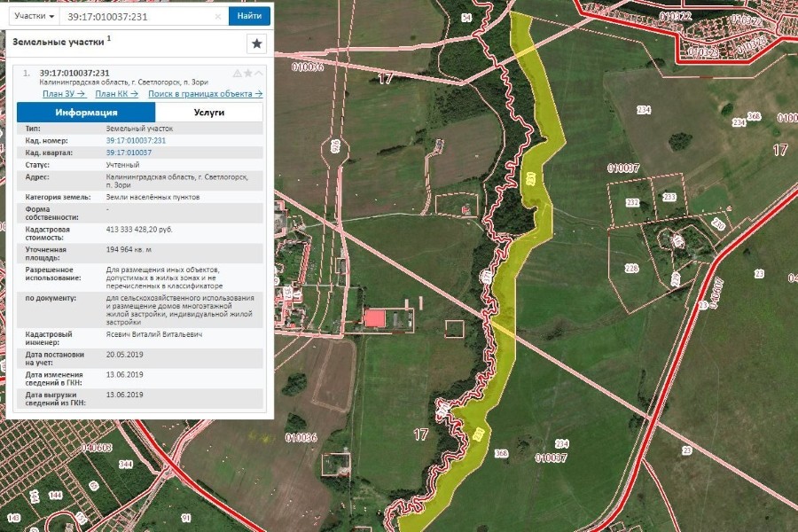
Task: Select the result title 39:17:010037:231
Action: [74, 73]
